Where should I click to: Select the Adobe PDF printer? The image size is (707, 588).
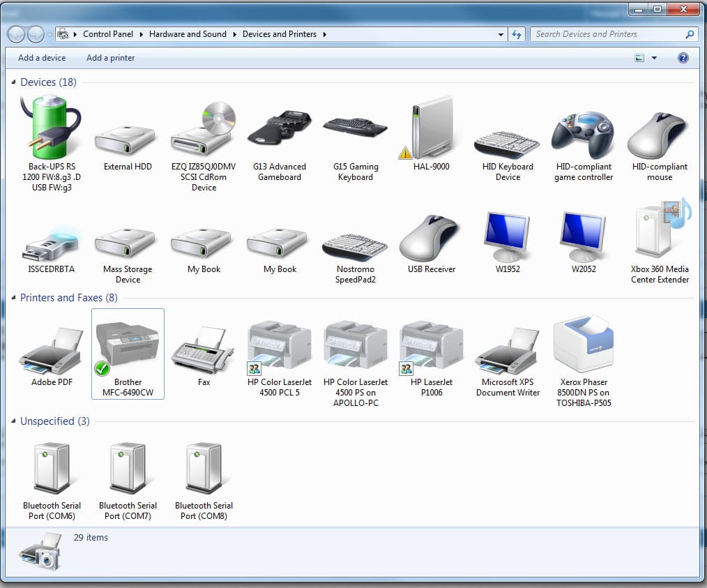click(x=52, y=356)
